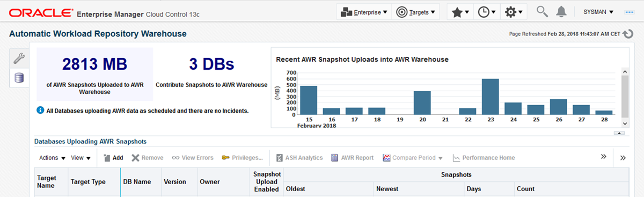Select the database side tab icon
Image resolution: width=644 pixels, height=197 pixels.
(x=19, y=78)
